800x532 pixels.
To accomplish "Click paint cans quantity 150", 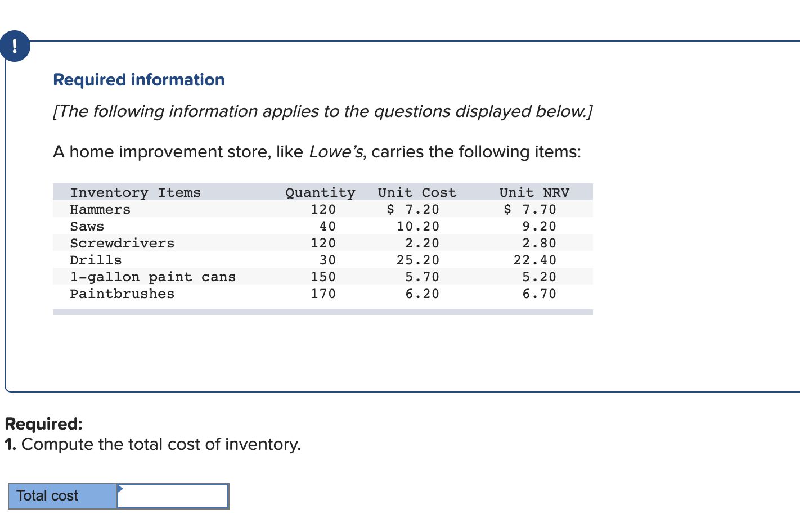I will [x=323, y=277].
